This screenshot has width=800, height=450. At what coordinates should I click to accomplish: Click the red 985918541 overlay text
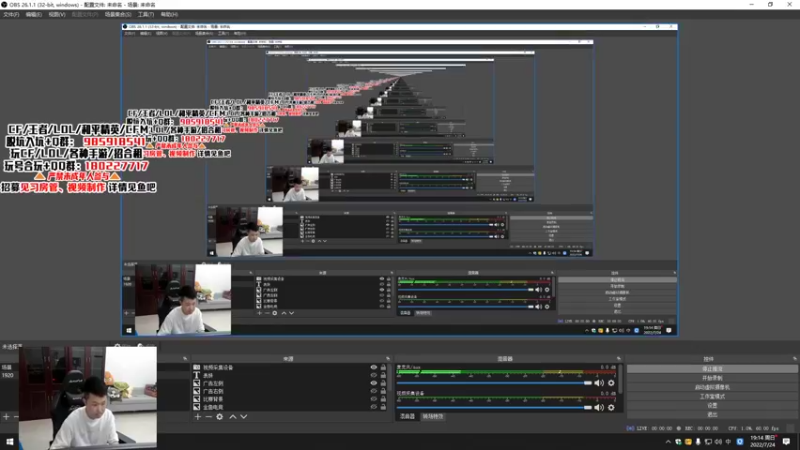click(x=114, y=141)
